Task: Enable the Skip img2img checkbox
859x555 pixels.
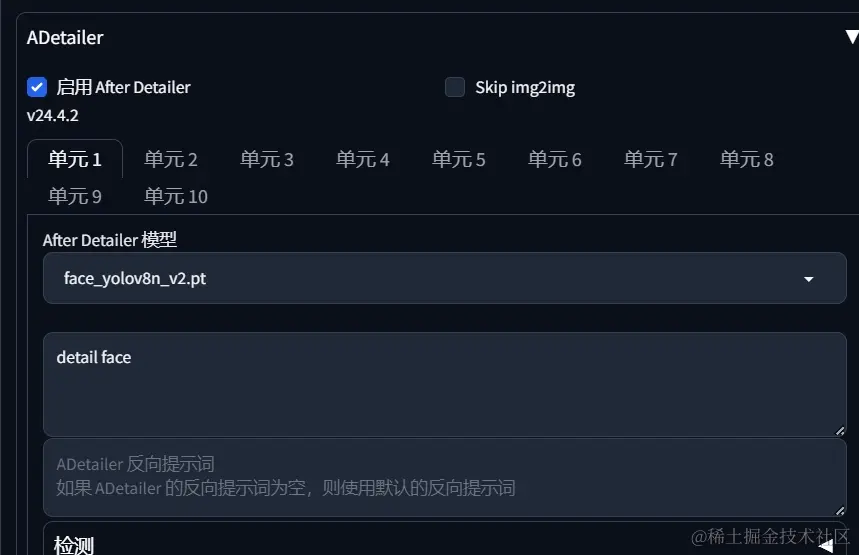Action: [x=455, y=87]
